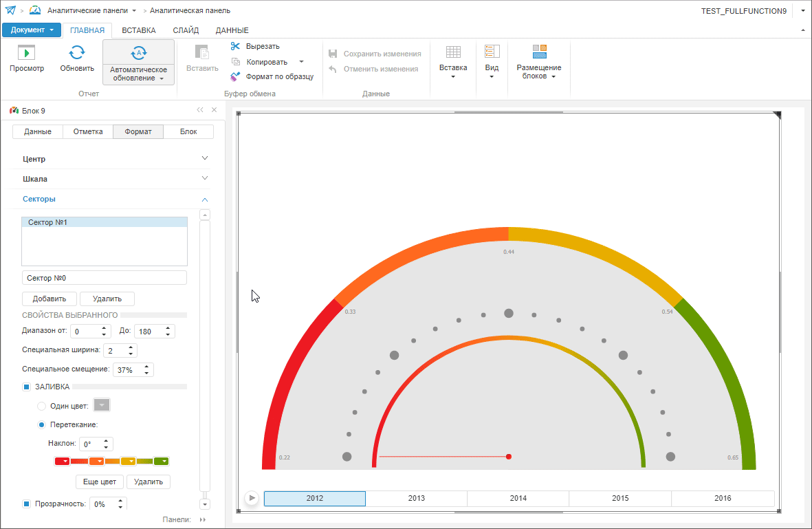Viewport: 812px width, 529px height.
Task: Open the Документ dropdown menu
Action: tap(32, 30)
